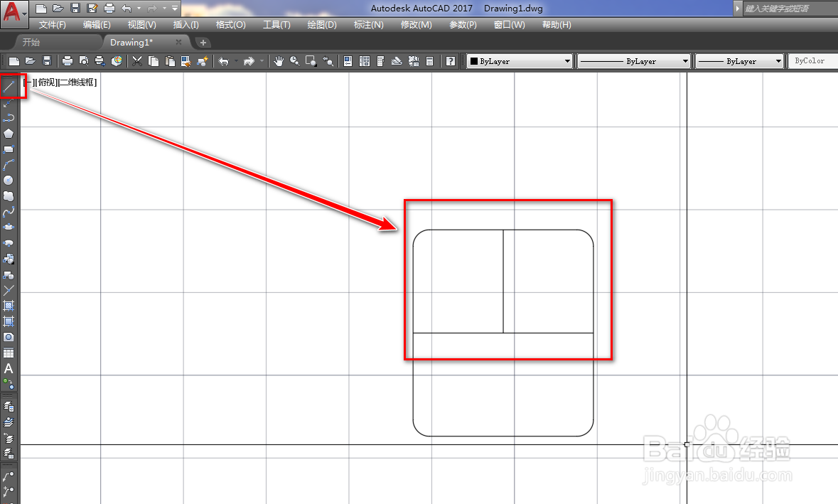838x504 pixels.
Task: Open the DesignCenter icon
Action: tap(365, 61)
